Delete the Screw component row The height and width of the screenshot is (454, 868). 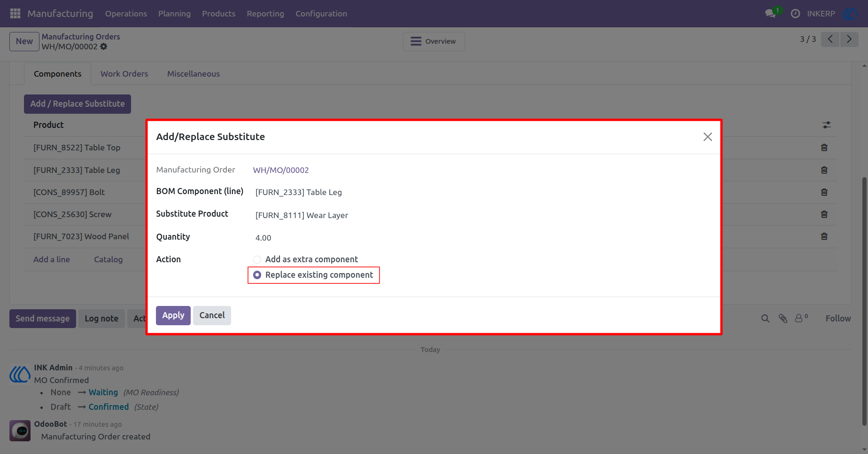tap(824, 214)
